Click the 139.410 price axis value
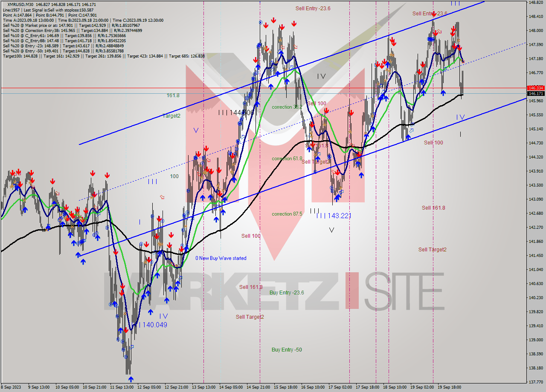The height and width of the screenshot is (392, 546). (536, 326)
